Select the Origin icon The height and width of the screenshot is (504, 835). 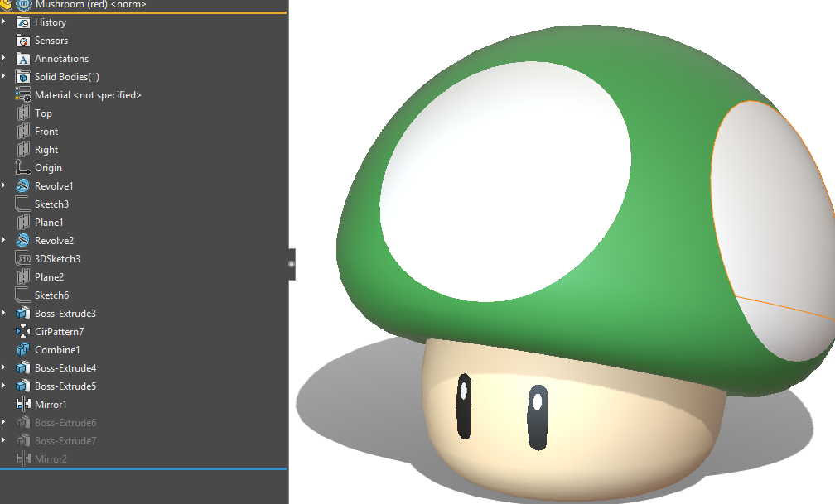[x=23, y=168]
